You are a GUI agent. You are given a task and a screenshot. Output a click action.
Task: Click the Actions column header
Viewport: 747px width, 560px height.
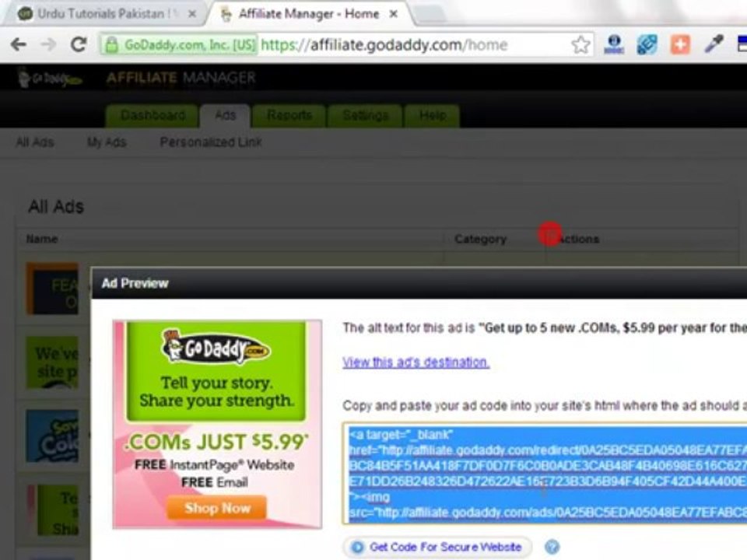coord(577,239)
